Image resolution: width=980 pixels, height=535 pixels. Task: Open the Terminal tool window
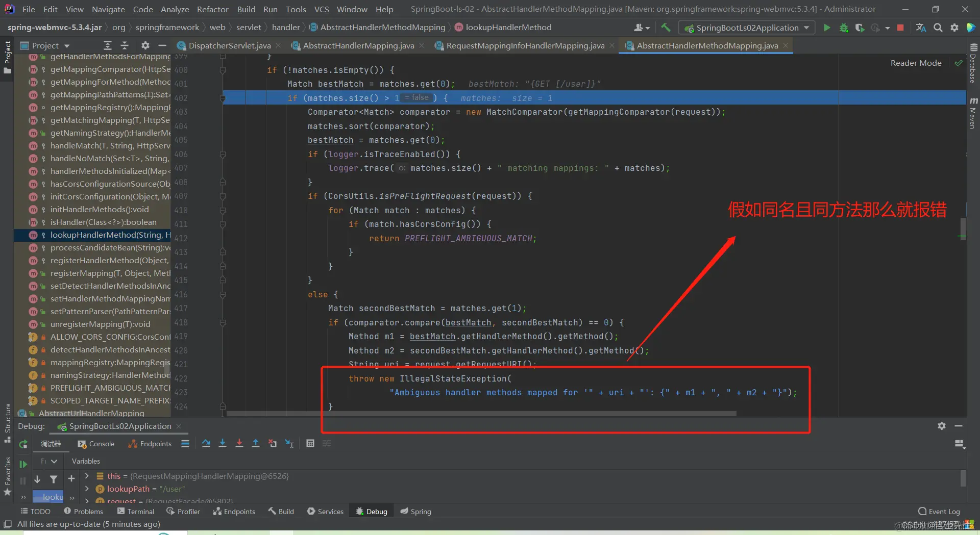(135, 512)
